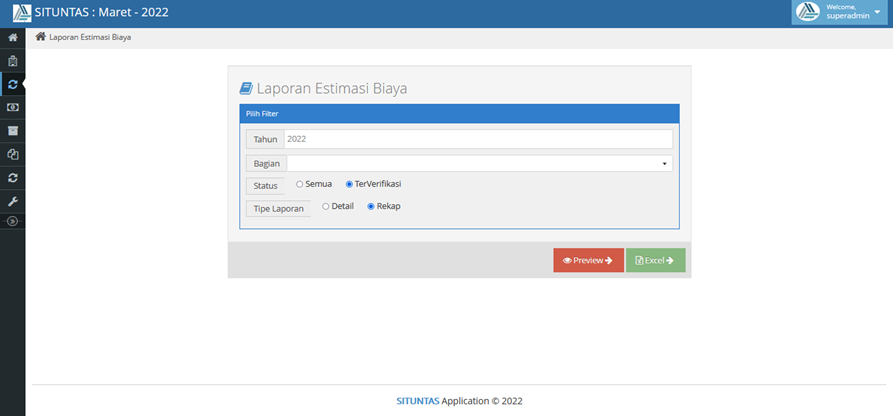The image size is (893, 416).
Task: Click the Bagian label
Action: tap(267, 164)
